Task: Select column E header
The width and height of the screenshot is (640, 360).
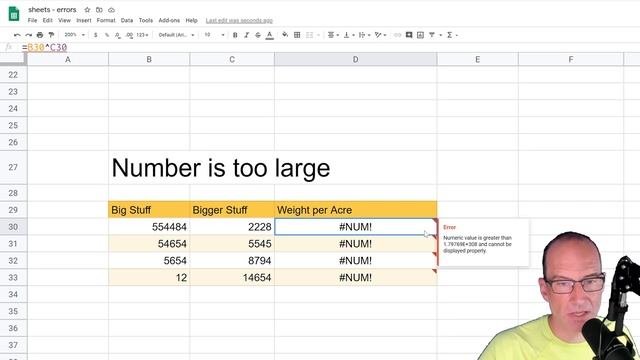Action: coord(478,60)
